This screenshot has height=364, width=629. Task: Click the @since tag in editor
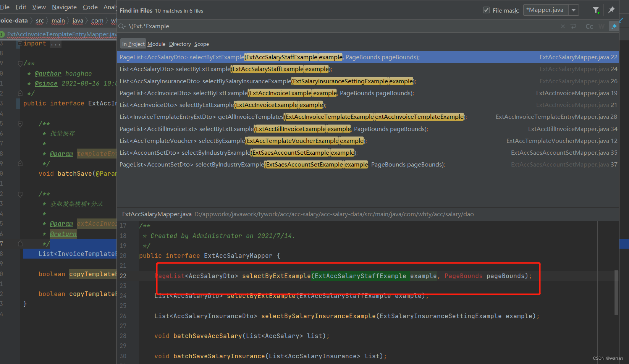click(46, 84)
